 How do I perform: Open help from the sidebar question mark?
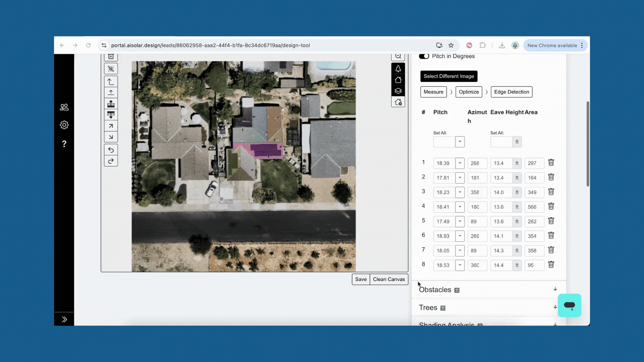click(x=64, y=144)
